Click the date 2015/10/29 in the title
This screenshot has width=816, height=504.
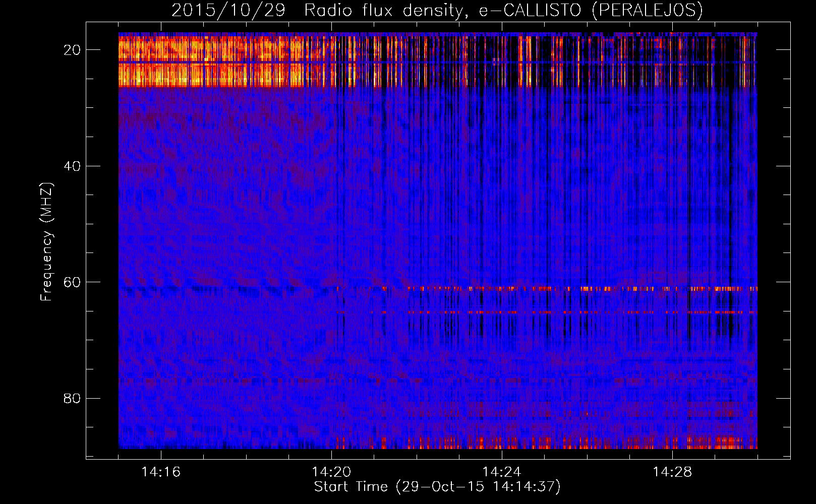(228, 10)
